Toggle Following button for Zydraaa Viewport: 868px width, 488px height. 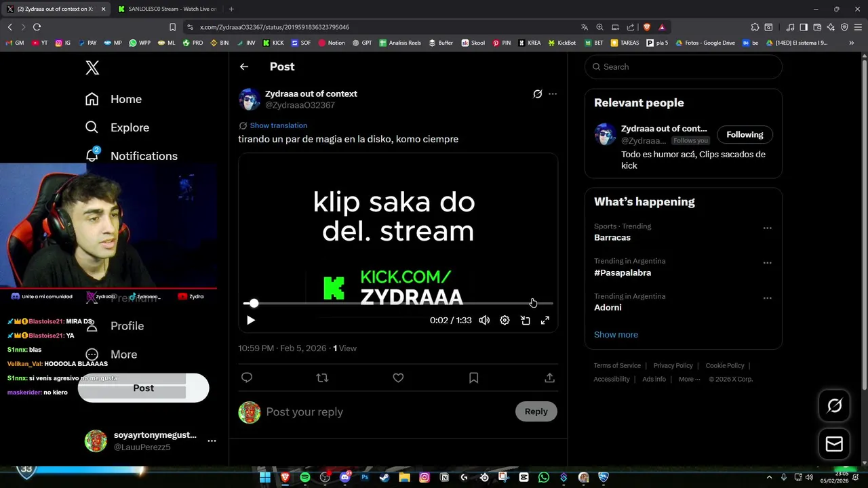point(745,134)
